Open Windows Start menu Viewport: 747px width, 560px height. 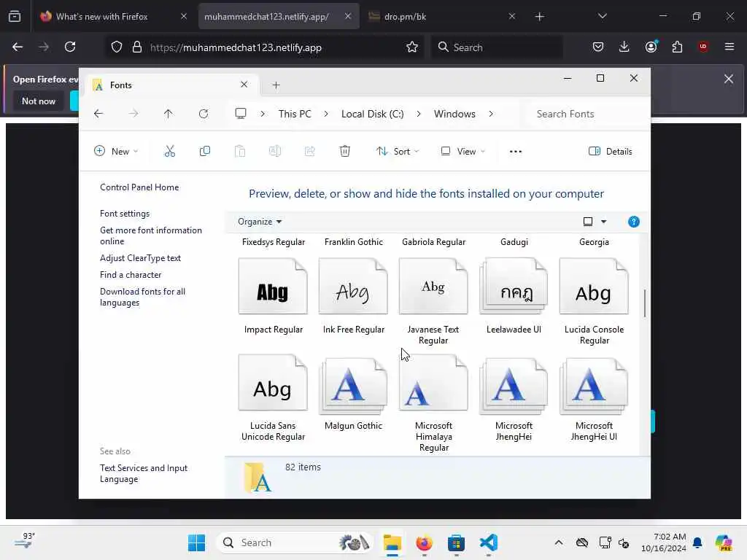196,542
